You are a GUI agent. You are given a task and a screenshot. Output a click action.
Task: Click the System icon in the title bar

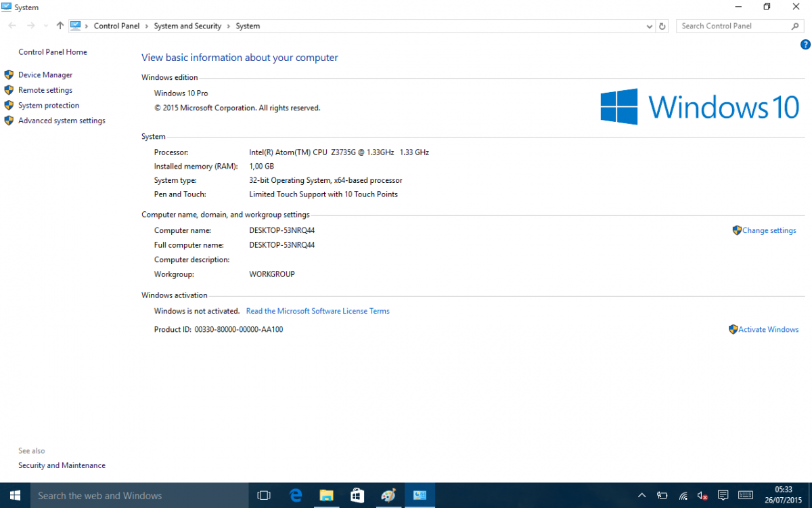click(7, 7)
